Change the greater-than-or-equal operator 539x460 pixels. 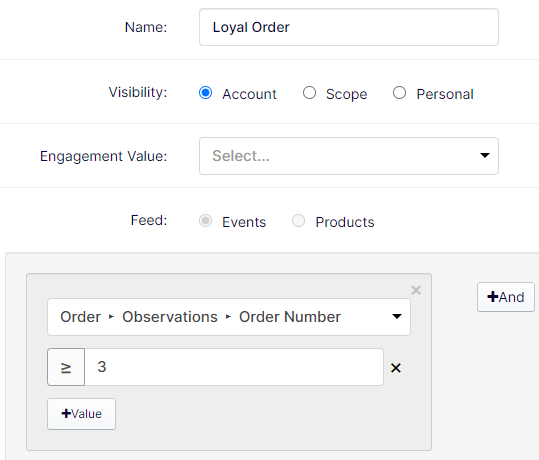point(66,367)
